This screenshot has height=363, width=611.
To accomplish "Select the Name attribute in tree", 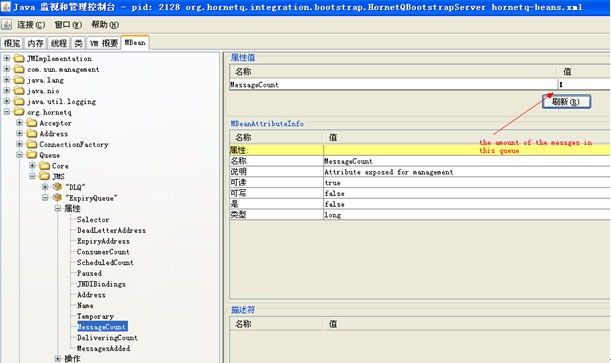I will click(x=85, y=305).
